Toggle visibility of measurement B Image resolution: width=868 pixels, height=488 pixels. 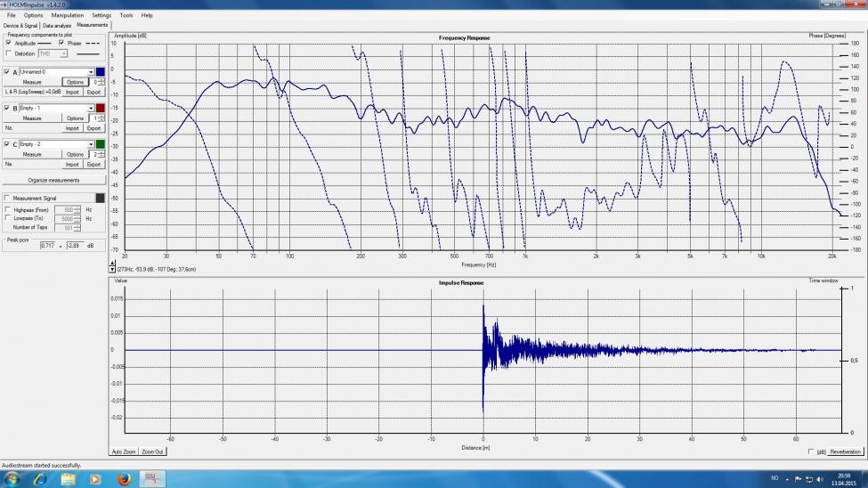click(6, 108)
